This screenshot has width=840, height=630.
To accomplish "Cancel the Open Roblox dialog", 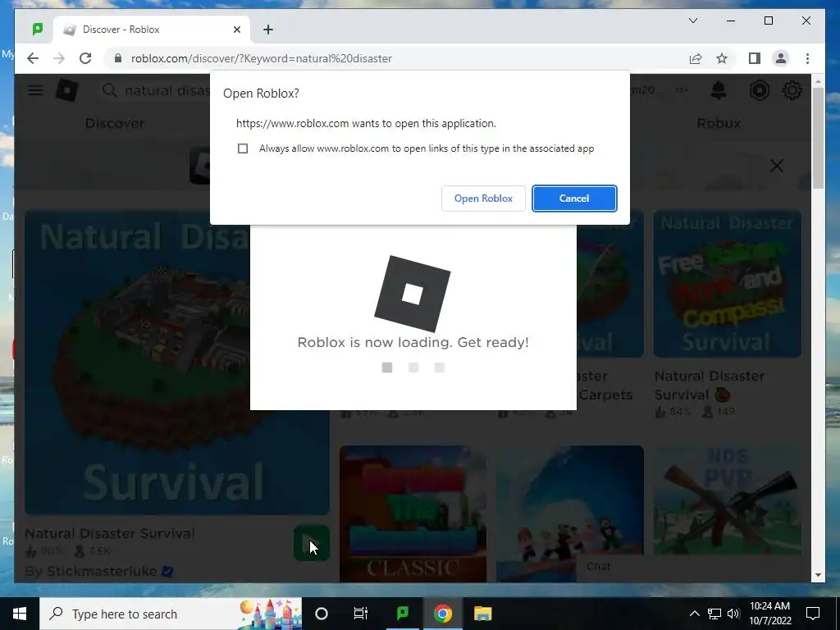I will coord(574,199).
